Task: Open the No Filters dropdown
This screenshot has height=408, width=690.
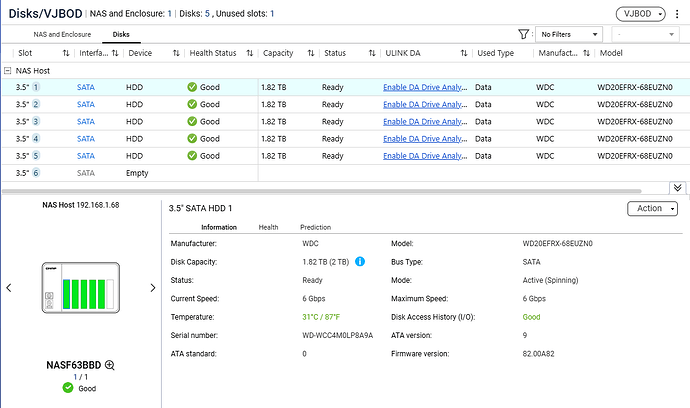Action: (569, 34)
